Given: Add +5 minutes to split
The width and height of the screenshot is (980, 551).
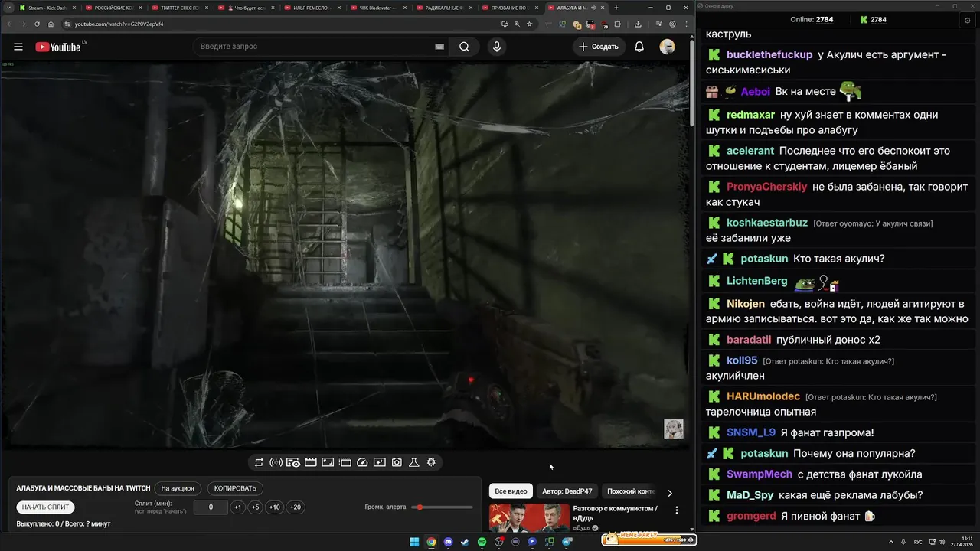Looking at the screenshot, I should [256, 507].
